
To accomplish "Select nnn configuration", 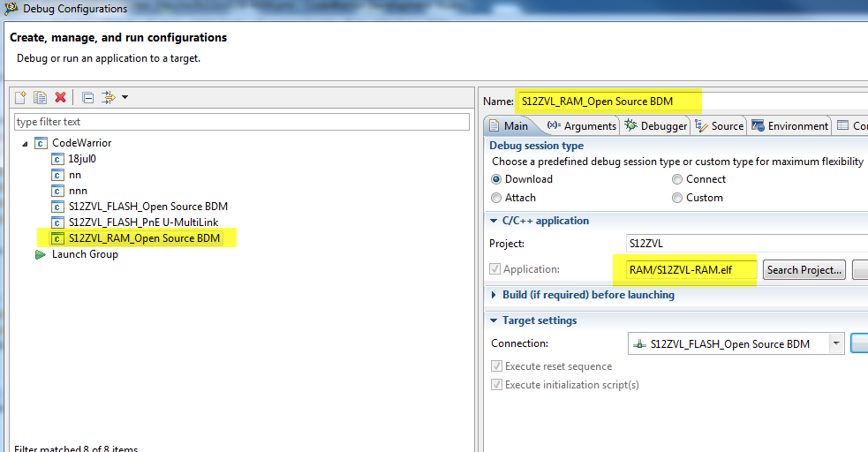I will pyautogui.click(x=78, y=191).
